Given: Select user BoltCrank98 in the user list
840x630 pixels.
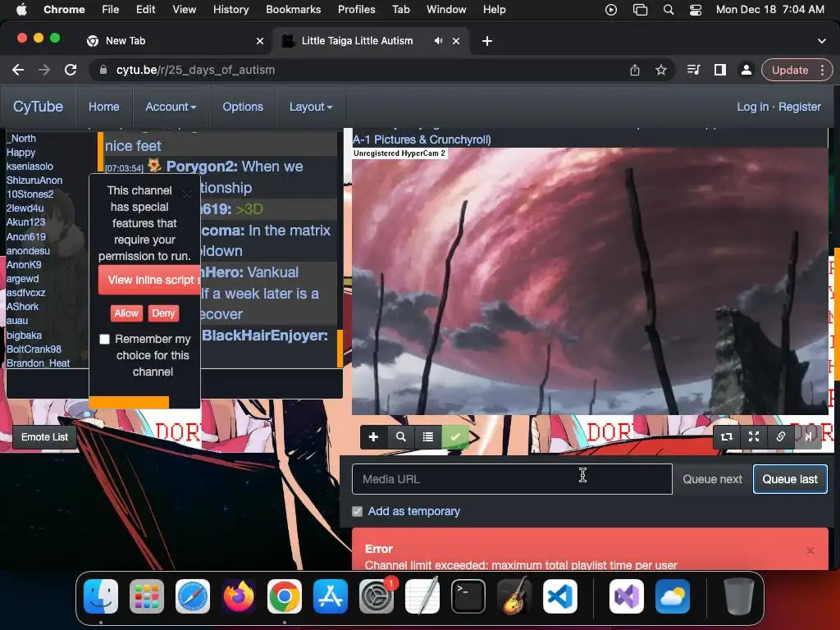Looking at the screenshot, I should tap(34, 349).
